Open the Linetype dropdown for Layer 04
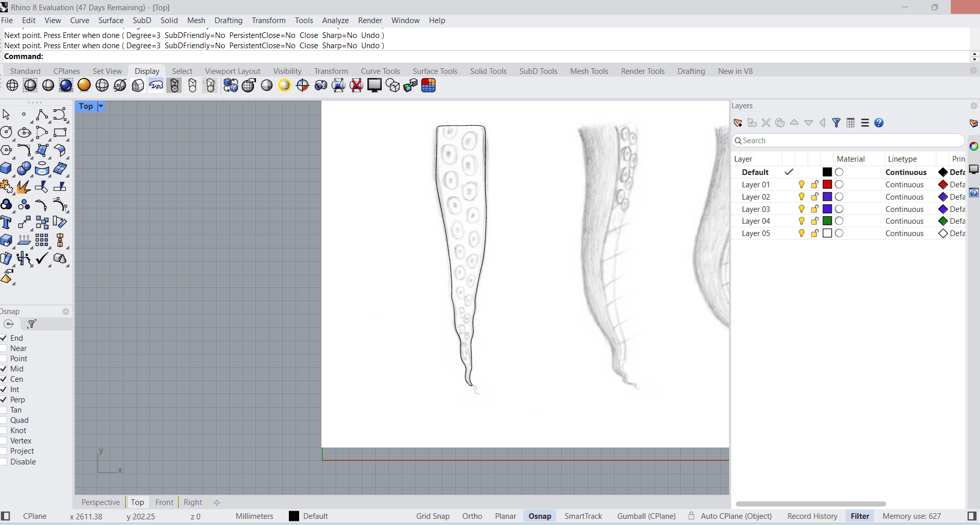The width and height of the screenshot is (980, 525). coord(904,221)
